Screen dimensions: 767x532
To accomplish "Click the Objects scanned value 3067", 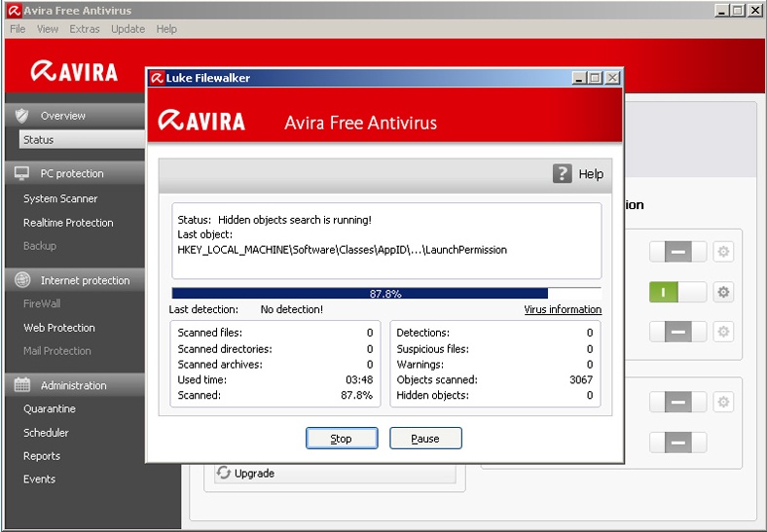I will 581,379.
